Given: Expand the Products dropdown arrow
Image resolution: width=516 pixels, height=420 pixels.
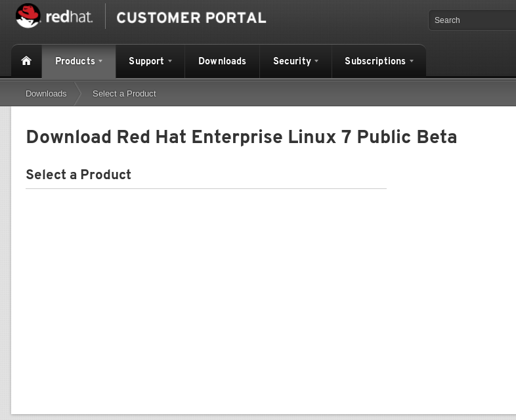Looking at the screenshot, I should (x=100, y=61).
